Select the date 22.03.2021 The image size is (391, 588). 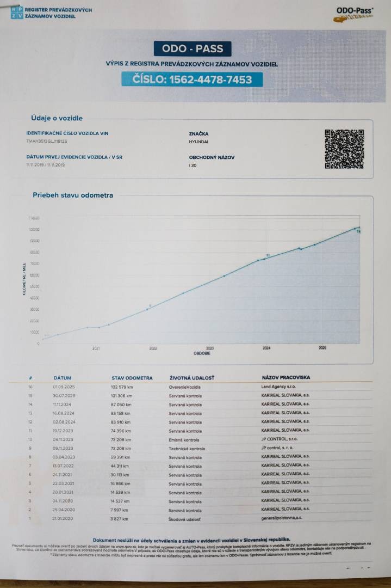(63, 484)
